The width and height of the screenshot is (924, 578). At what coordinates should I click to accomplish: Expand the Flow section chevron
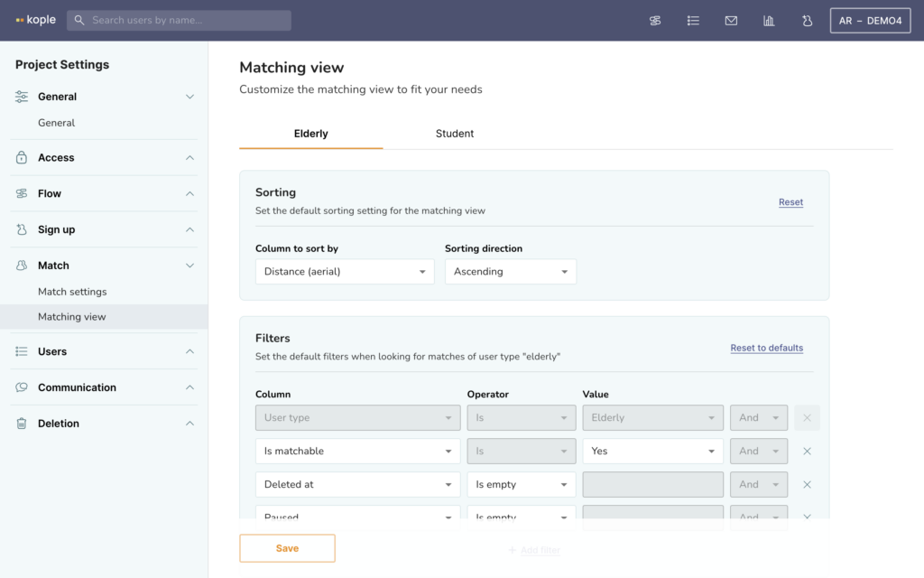click(x=189, y=193)
